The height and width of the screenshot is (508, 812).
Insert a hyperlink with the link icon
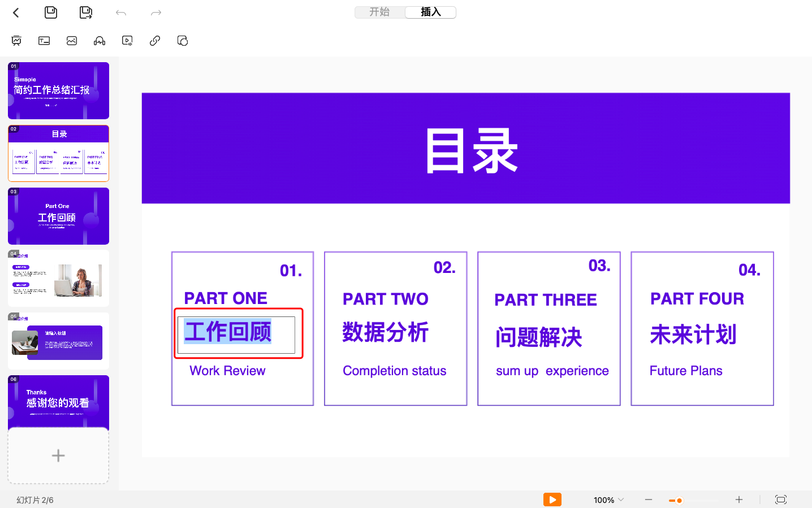[154, 40]
